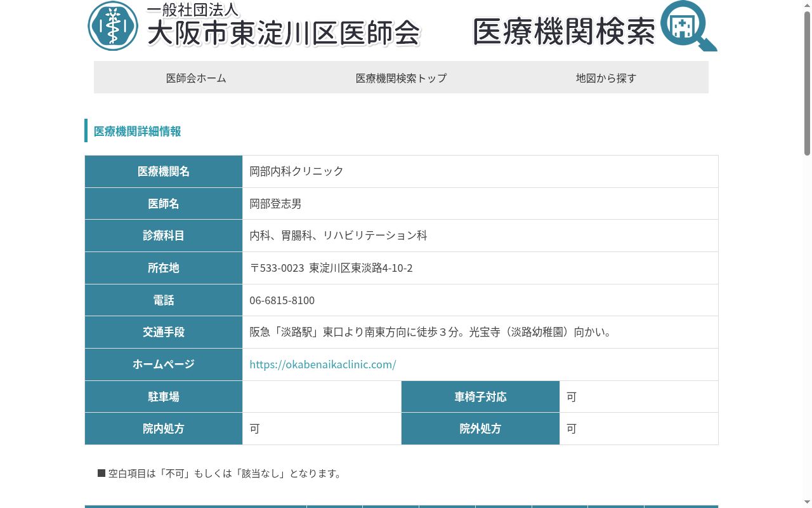Click the 可 value beside 院外処方
Image resolution: width=812 pixels, height=508 pixels.
(x=572, y=429)
